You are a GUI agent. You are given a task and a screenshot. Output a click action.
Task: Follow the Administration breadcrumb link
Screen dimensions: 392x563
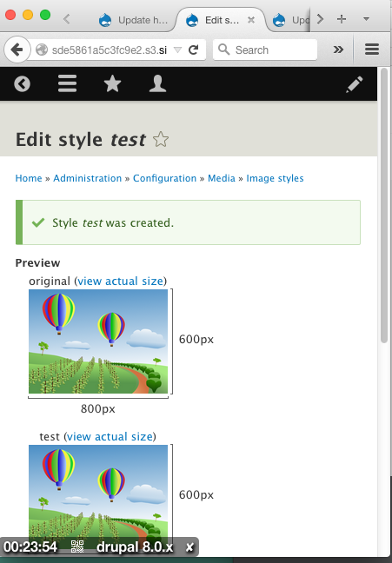pos(87,178)
